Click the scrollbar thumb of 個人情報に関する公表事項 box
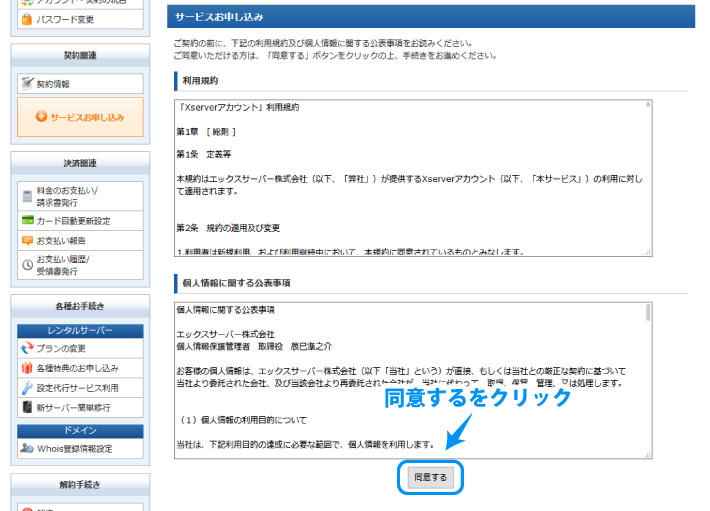 648,313
